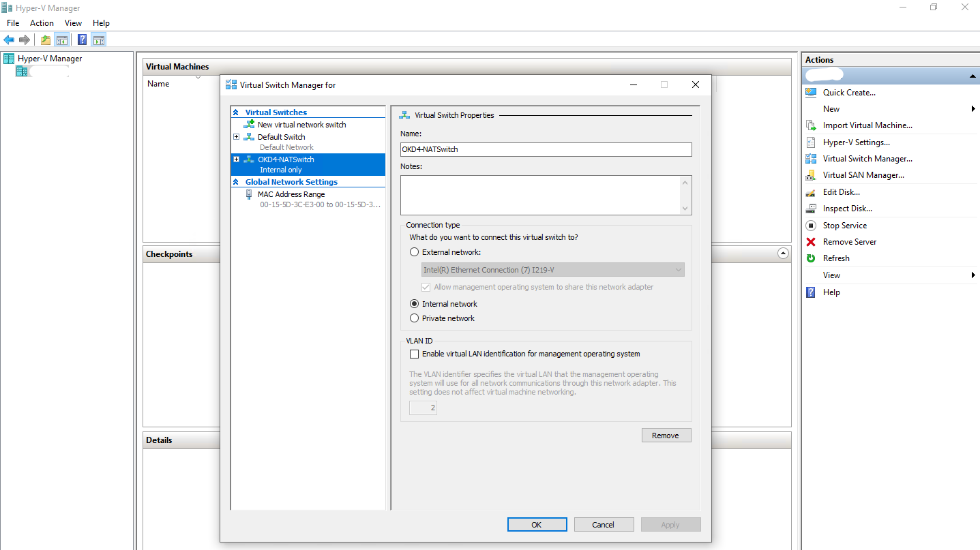The image size is (980, 550).
Task: Click the Back arrow toolbar icon
Action: (x=9, y=40)
